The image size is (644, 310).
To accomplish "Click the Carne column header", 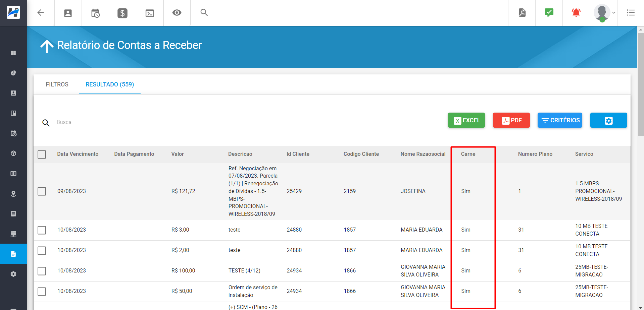I will pyautogui.click(x=468, y=154).
